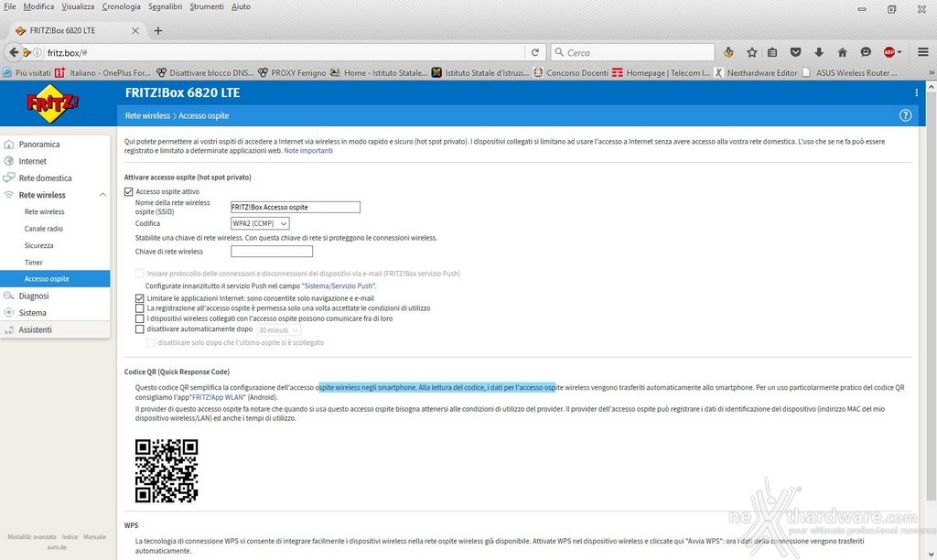Click the Rete wireless breadcrumb link

(x=147, y=115)
